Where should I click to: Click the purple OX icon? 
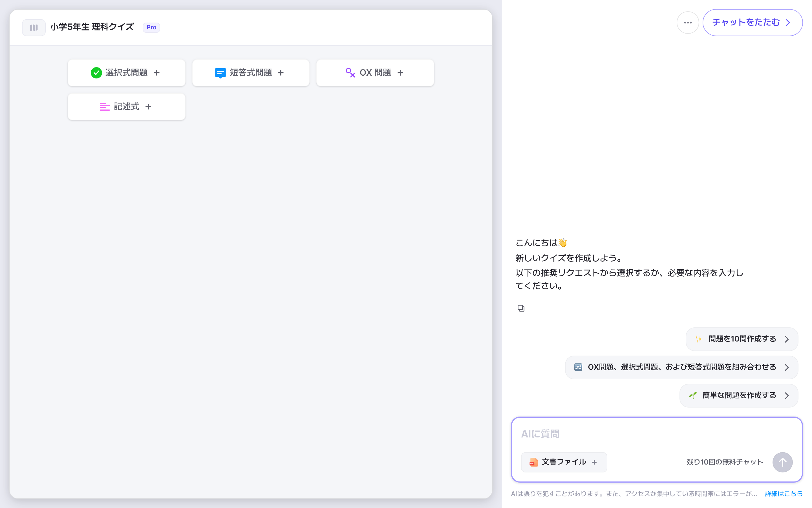(350, 73)
